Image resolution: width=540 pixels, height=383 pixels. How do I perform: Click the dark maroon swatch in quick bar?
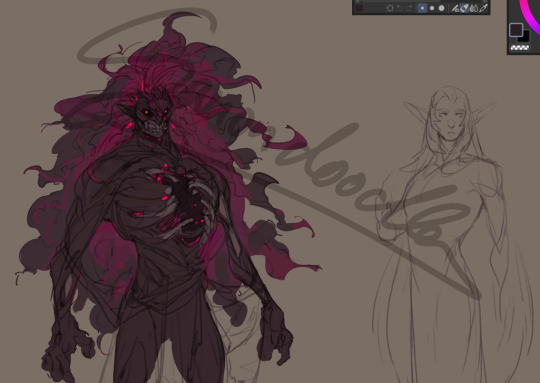359,8
